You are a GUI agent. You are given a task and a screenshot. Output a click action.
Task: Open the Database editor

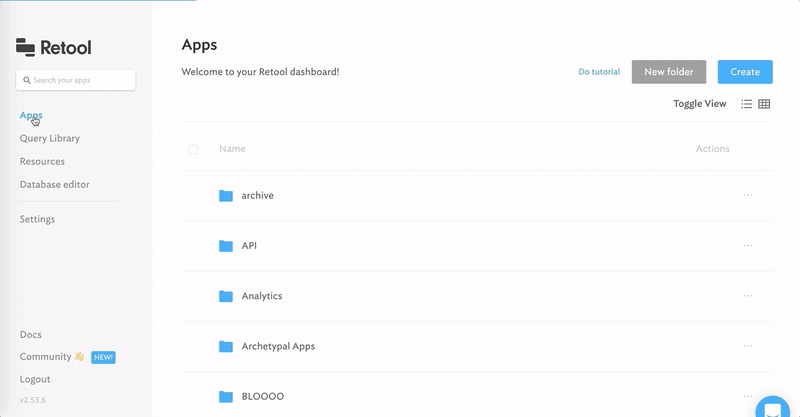(55, 184)
